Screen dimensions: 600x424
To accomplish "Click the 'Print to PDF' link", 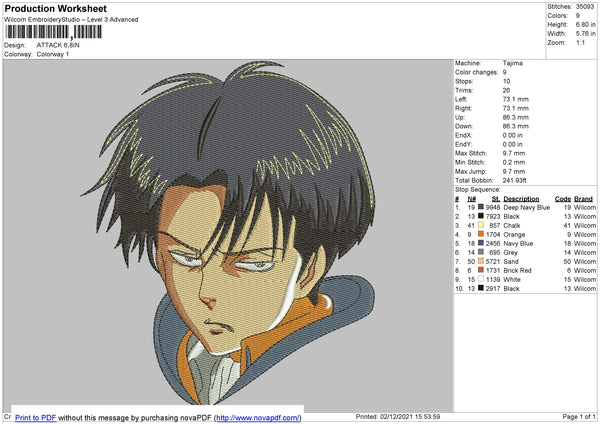I will tap(36, 417).
